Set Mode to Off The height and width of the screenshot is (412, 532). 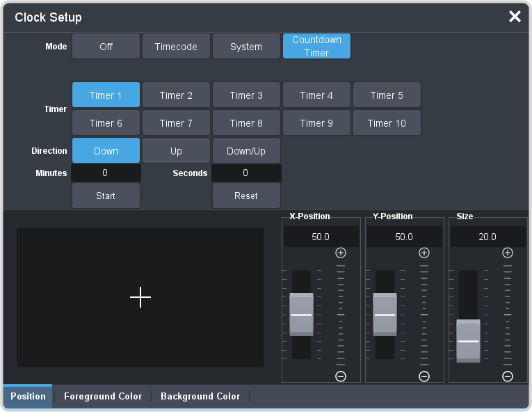(106, 47)
